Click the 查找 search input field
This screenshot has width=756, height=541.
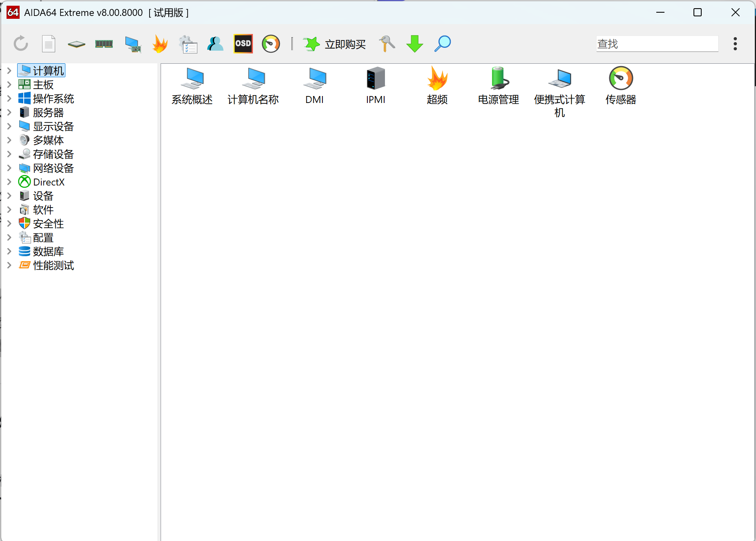(657, 44)
